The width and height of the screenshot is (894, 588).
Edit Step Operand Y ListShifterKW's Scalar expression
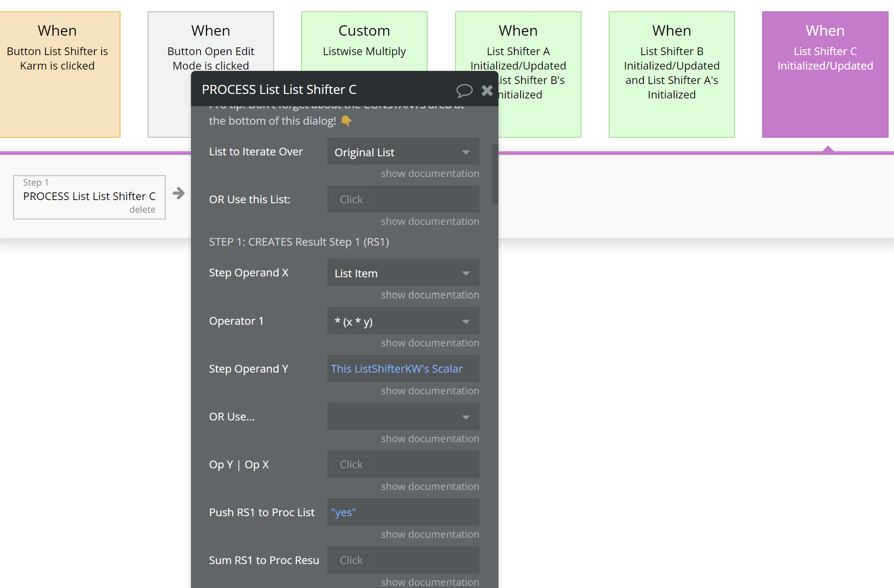click(x=396, y=369)
